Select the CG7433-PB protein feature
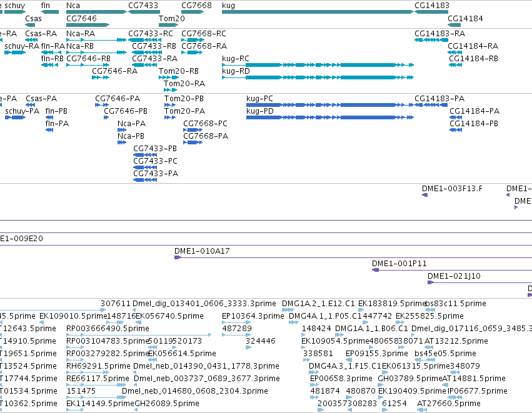The width and height of the screenshot is (532, 413). point(145,155)
